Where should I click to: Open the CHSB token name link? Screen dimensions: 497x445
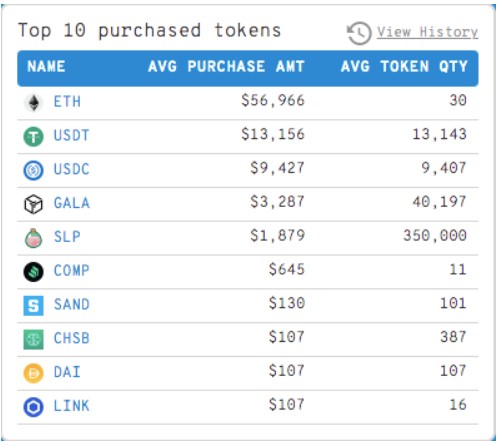click(72, 338)
